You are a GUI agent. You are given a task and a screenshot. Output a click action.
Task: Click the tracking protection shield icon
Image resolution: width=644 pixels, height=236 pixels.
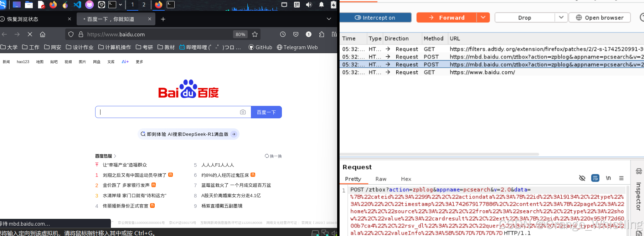pyautogui.click(x=71, y=34)
